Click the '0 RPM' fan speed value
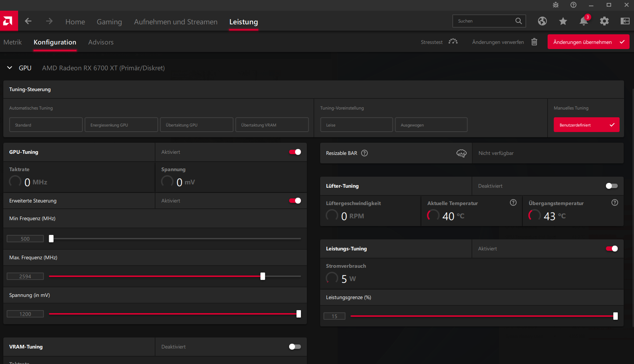 (x=353, y=216)
